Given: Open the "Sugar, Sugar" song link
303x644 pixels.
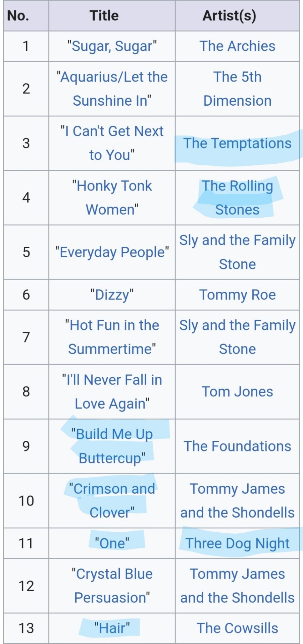Looking at the screenshot, I should [x=112, y=46].
